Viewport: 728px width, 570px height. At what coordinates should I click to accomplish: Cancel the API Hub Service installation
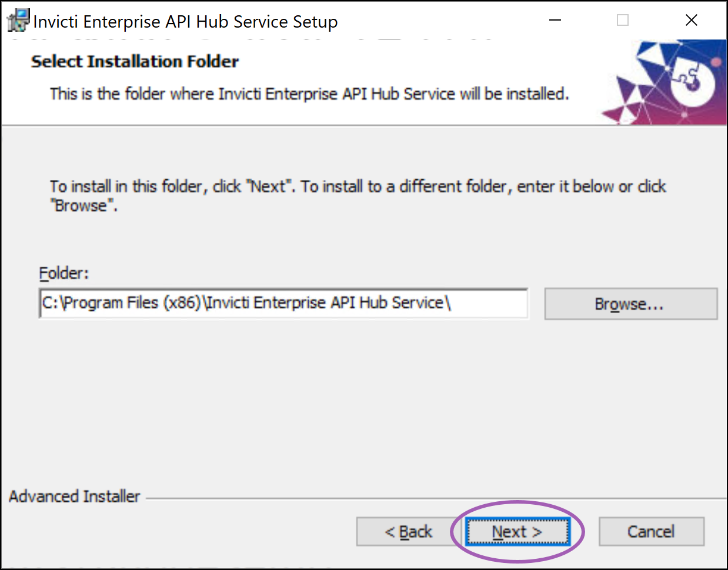[651, 531]
